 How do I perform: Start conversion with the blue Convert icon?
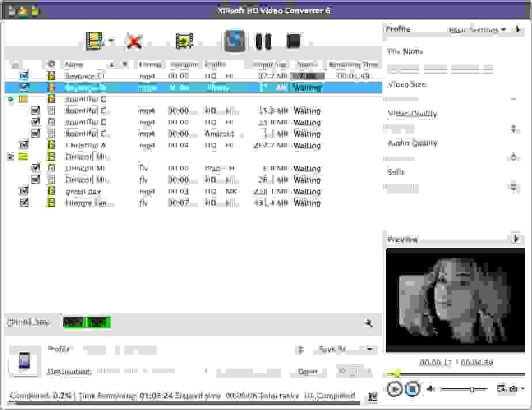point(234,40)
